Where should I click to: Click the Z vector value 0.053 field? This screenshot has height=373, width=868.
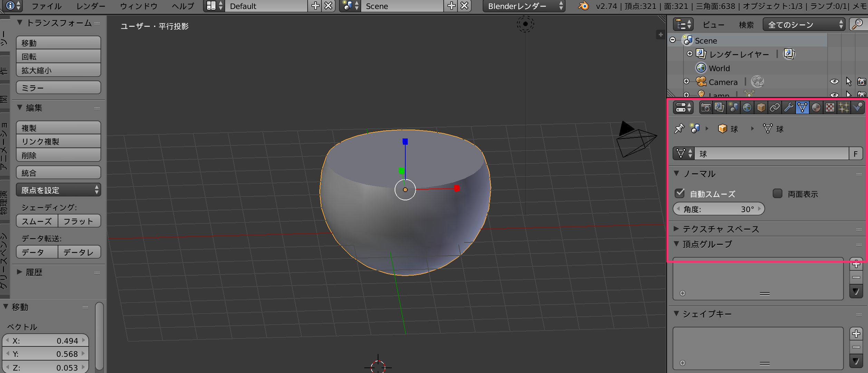tap(46, 367)
